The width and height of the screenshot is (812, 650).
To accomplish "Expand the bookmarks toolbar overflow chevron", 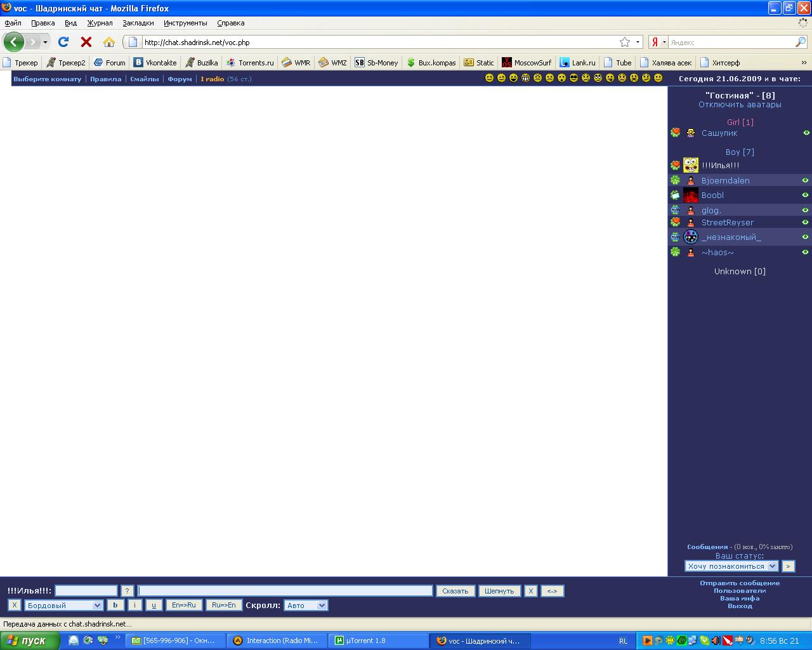I will [804, 62].
